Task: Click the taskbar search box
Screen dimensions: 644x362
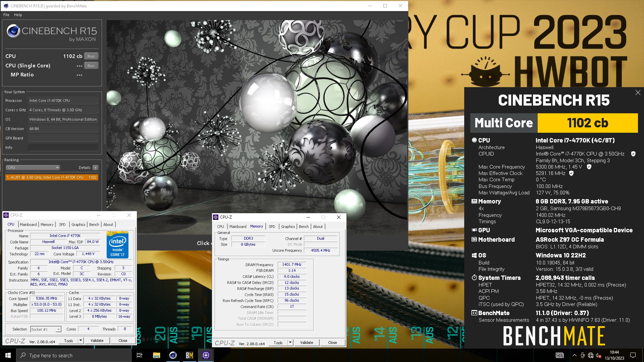Action: pyautogui.click(x=74, y=355)
